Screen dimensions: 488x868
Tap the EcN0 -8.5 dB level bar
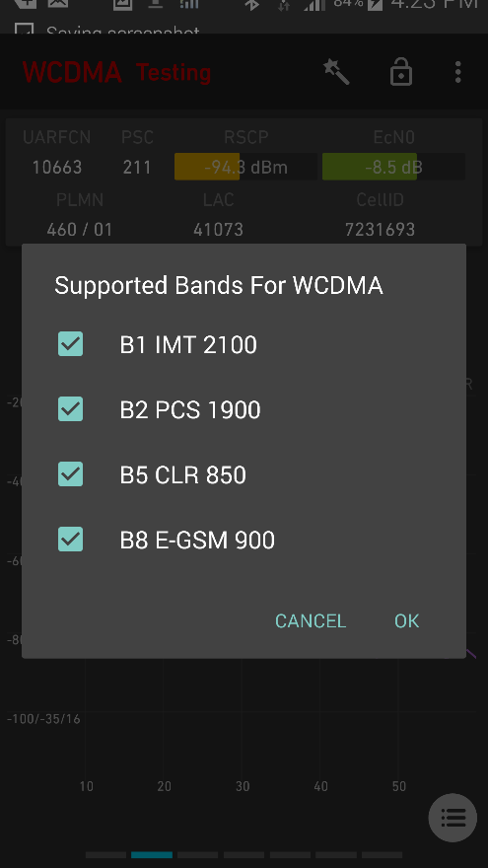click(x=393, y=167)
